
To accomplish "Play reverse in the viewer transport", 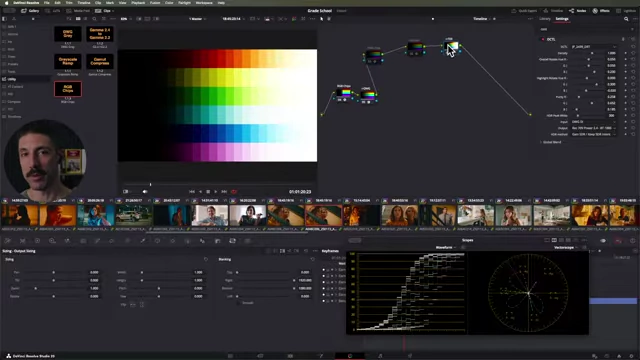I will click(x=200, y=191).
